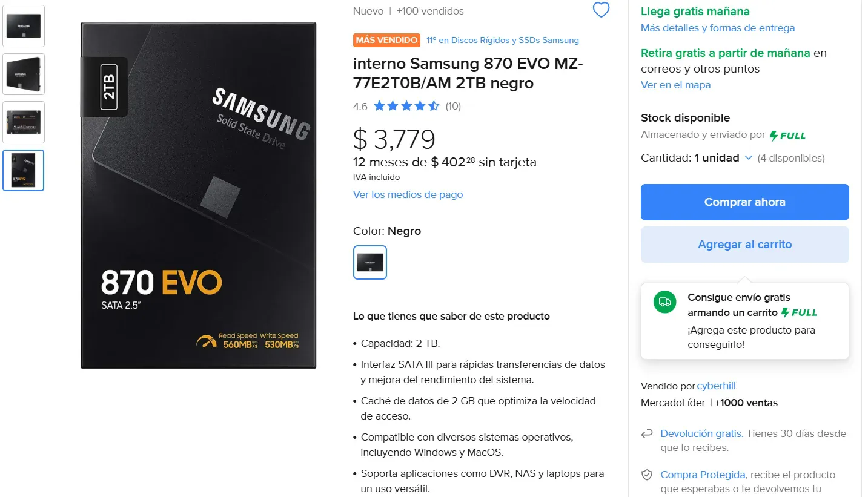The width and height of the screenshot is (868, 497).
Task: Click the Compra Protegida shield icon
Action: pyautogui.click(x=647, y=475)
